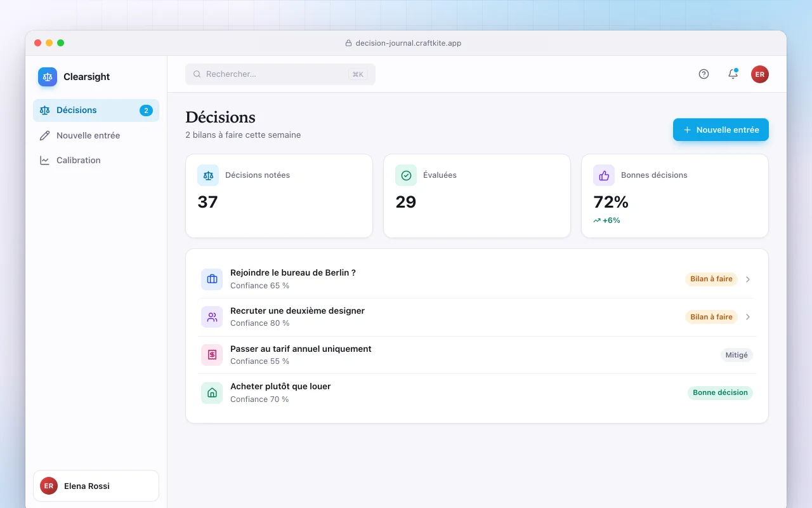This screenshot has height=508, width=812.
Task: Click the trending arrow next to +6%
Action: tap(597, 221)
